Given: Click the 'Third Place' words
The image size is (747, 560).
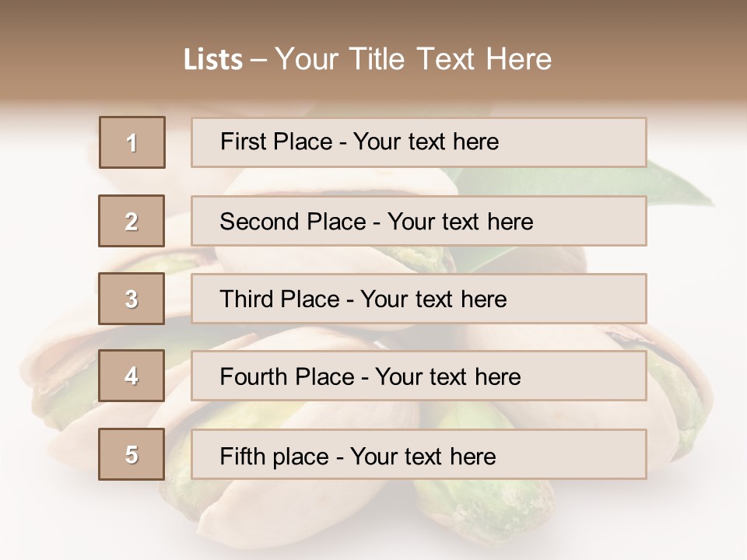Looking at the screenshot, I should tap(279, 299).
